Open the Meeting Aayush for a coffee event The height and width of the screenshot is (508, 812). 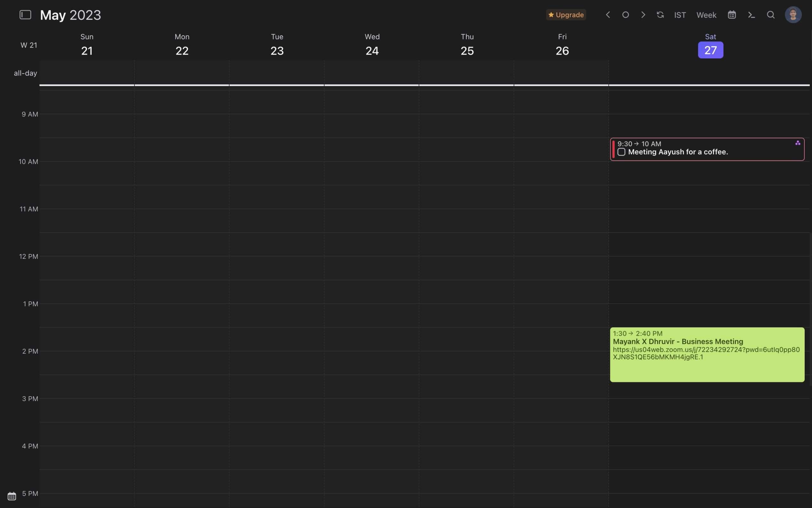click(x=707, y=149)
